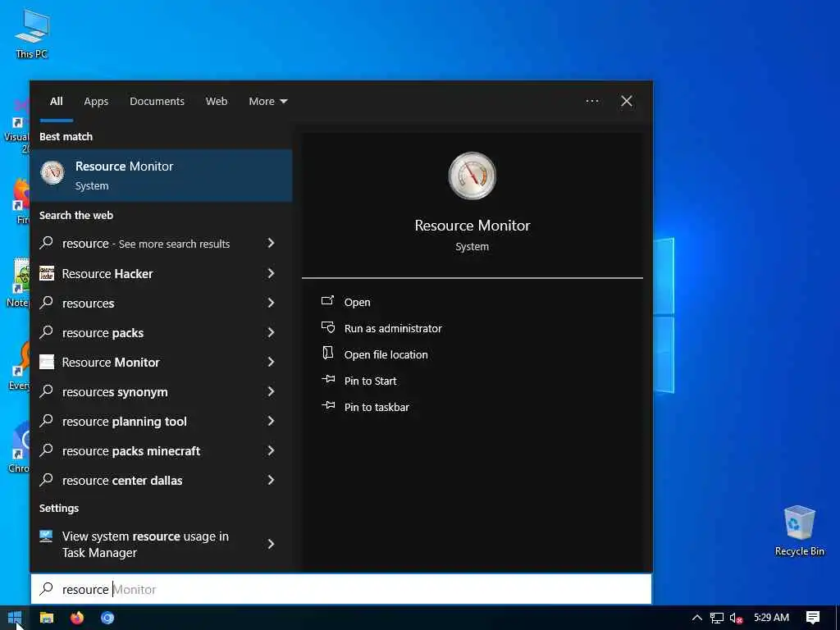Switch to the Documents tab
The height and width of the screenshot is (630, 840).
point(157,101)
